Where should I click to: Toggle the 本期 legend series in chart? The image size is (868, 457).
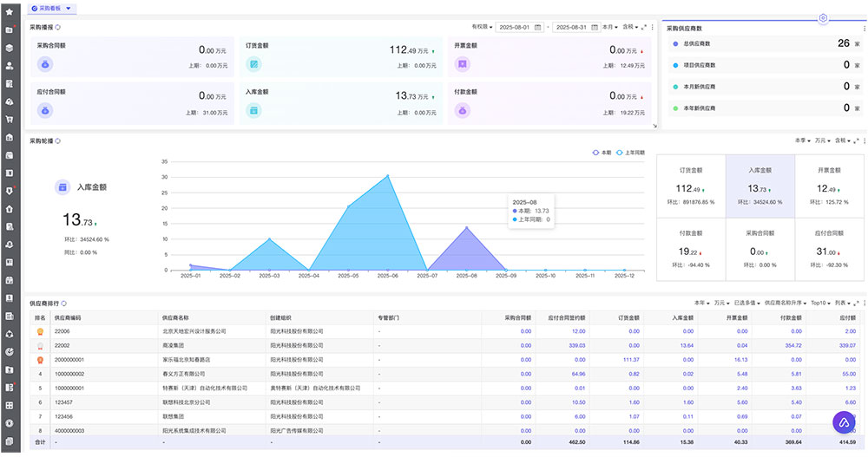point(602,153)
